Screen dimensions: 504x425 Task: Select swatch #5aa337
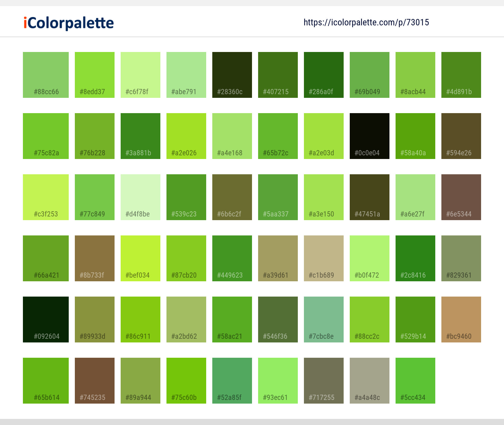pos(278,197)
